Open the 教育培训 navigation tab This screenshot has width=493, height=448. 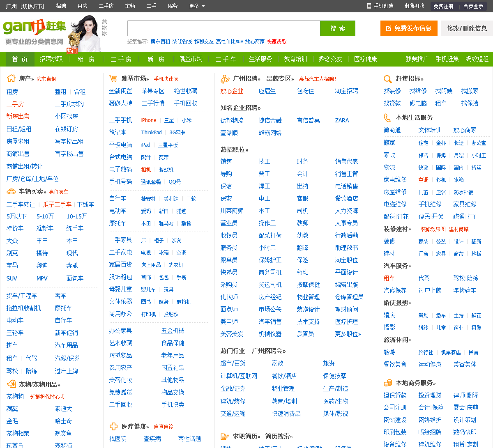point(296,59)
